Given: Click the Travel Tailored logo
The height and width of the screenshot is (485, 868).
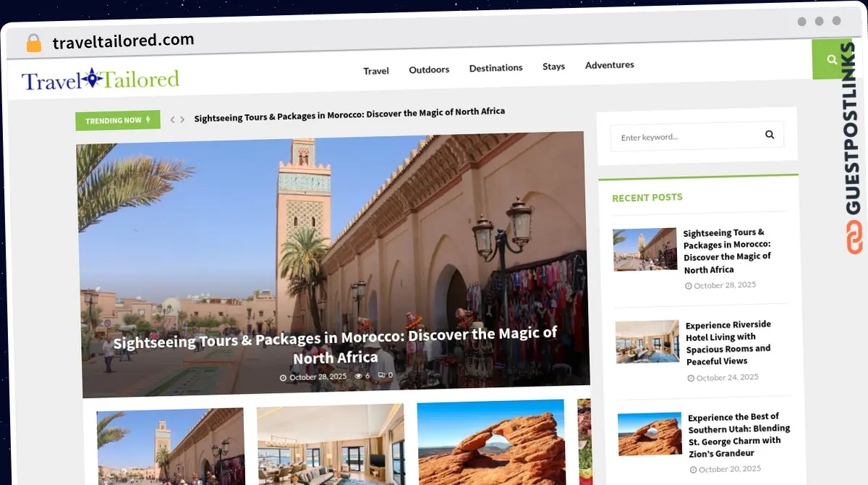Looking at the screenshot, I should pyautogui.click(x=101, y=79).
